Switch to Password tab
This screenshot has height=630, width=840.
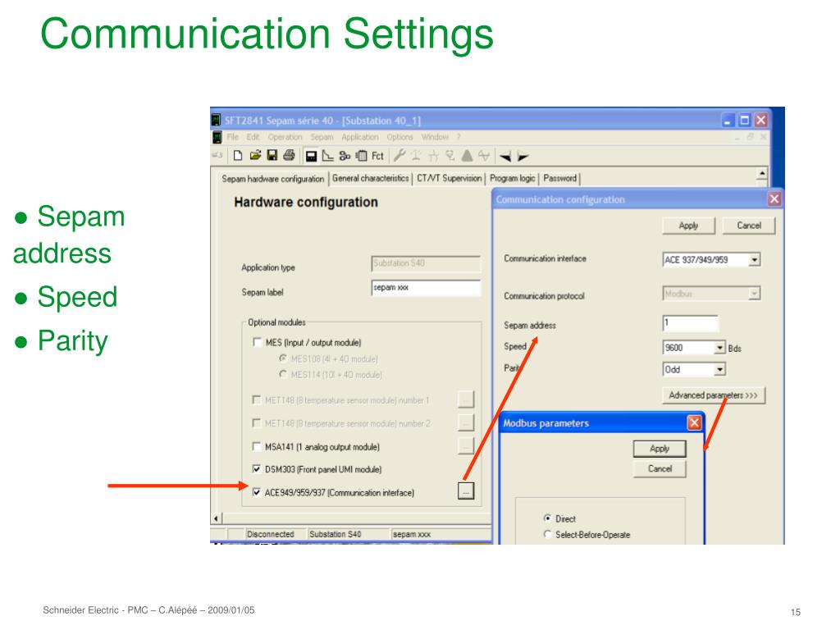[559, 178]
